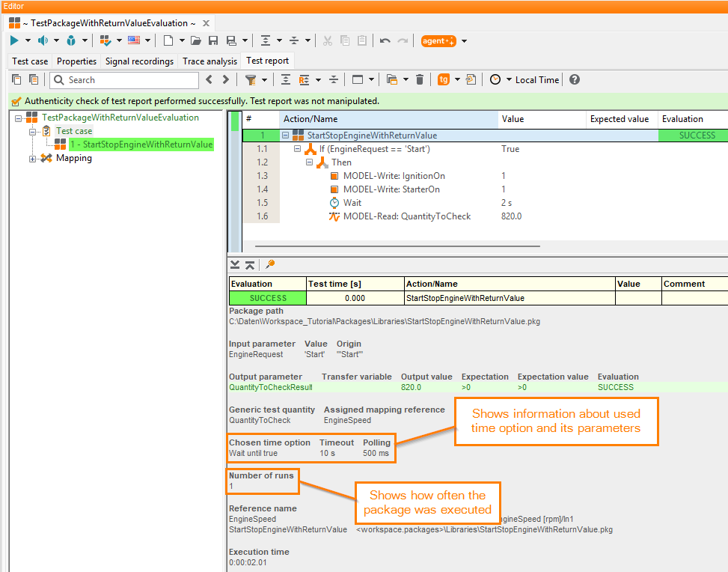The image size is (728, 572).
Task: Collapse the Test case tree node
Action: pos(32,132)
